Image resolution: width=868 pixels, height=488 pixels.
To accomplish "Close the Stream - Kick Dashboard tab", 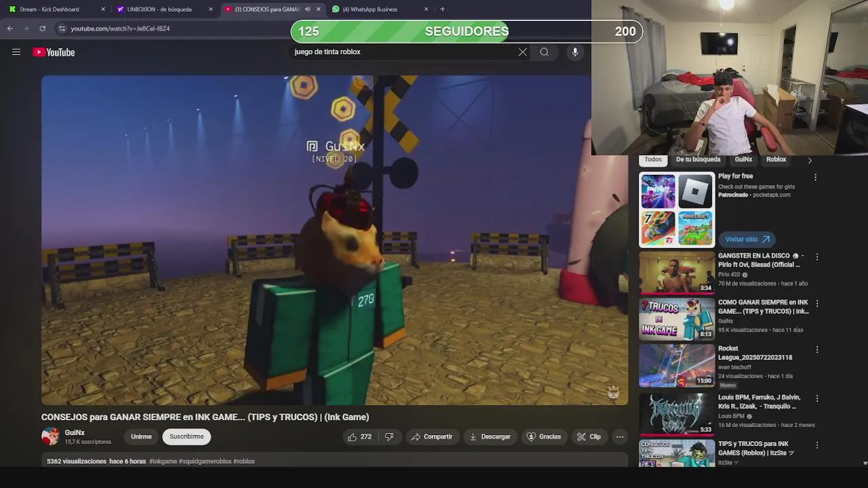I will point(103,9).
